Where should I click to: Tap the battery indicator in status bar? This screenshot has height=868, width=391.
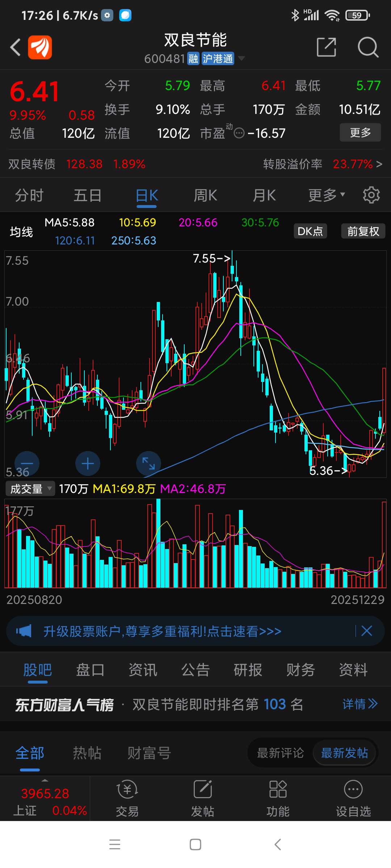point(358,15)
